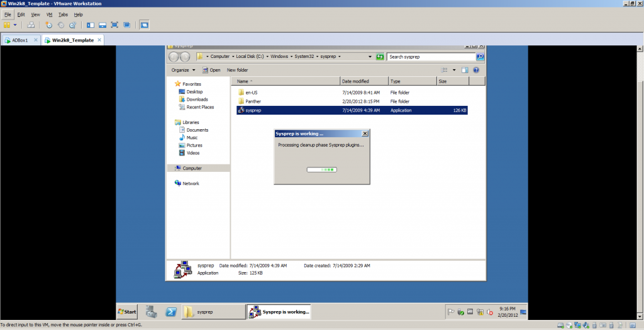Image resolution: width=644 pixels, height=330 pixels.
Task: Take a snapshot of this virtual machine
Action: (49, 25)
